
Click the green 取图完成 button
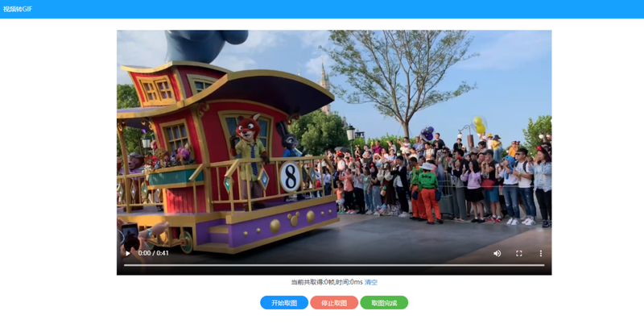(384, 302)
